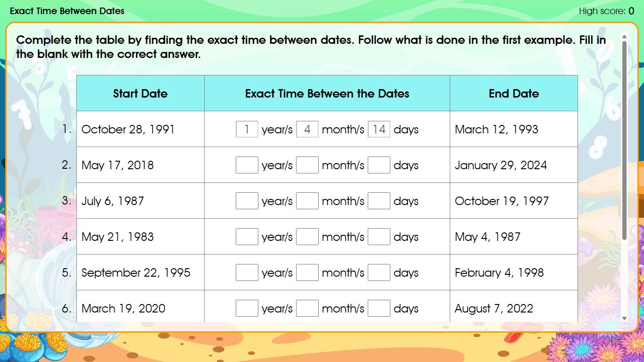Click the scroll down arrow of the scrollbar
The width and height of the screenshot is (644, 362).
625,319
